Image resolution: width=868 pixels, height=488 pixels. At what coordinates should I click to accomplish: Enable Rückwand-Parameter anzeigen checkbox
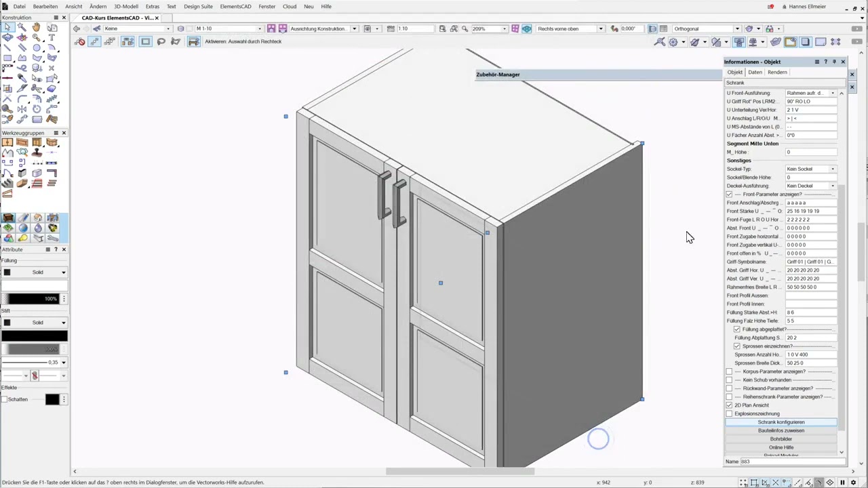[x=729, y=388]
